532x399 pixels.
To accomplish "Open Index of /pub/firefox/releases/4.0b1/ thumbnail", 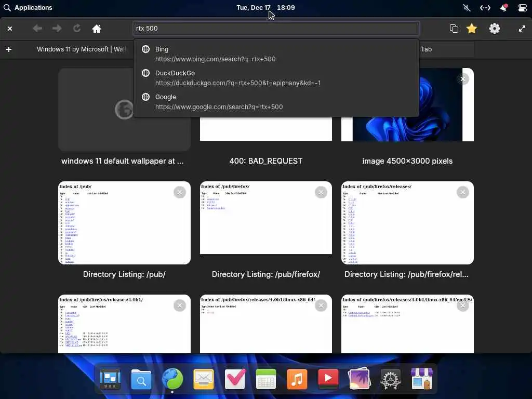I will click(x=124, y=324).
